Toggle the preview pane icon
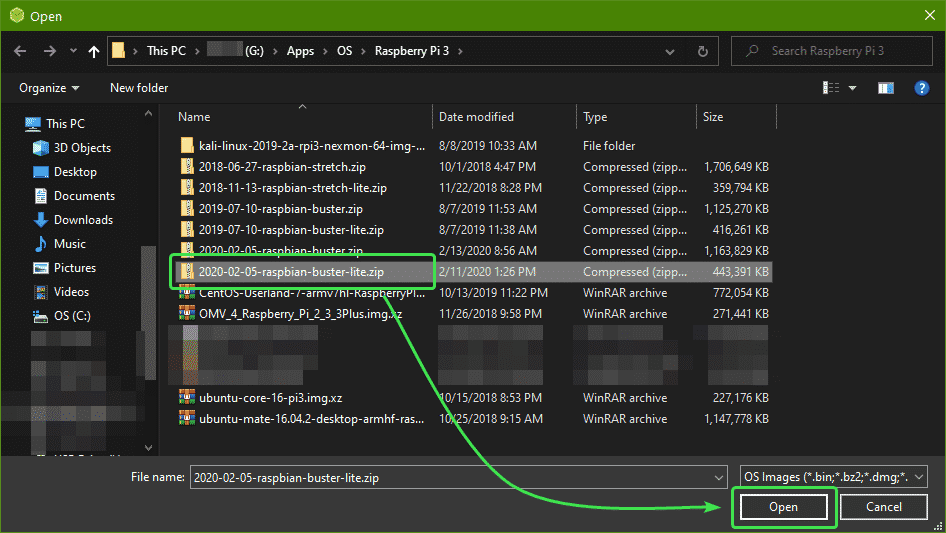946x533 pixels. click(885, 88)
